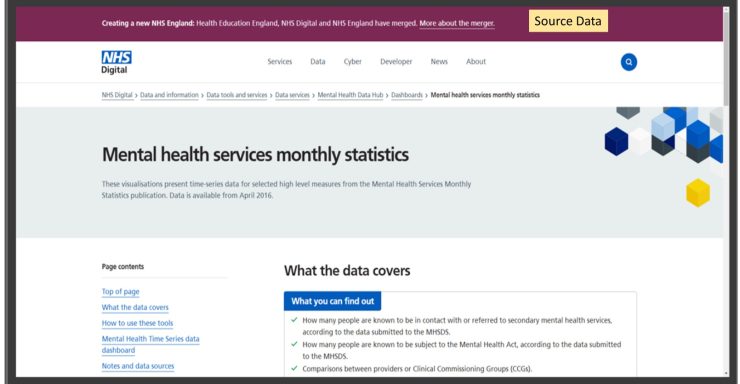740x384 pixels.
Task: Open Mental Health Time Series data dashboard link
Action: (151, 344)
